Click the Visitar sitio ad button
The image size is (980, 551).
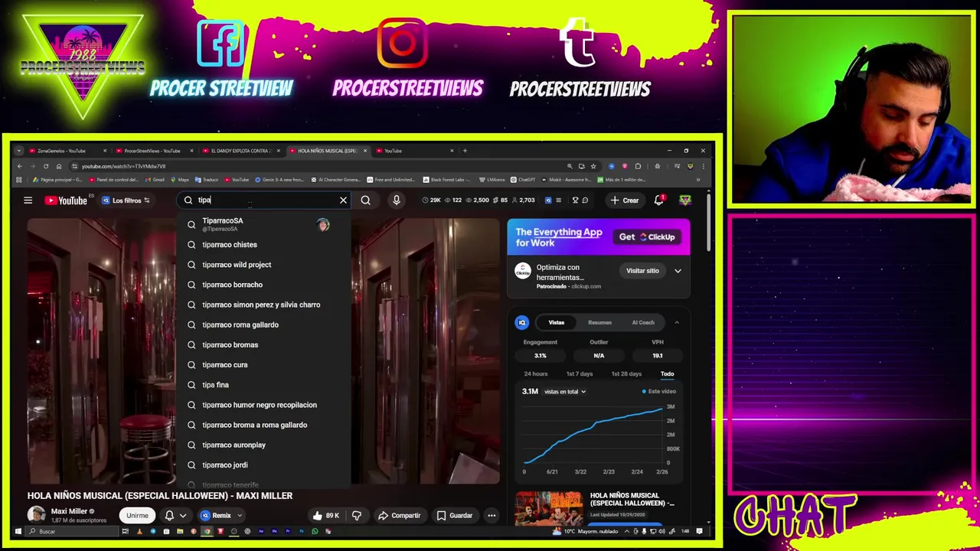pyautogui.click(x=642, y=271)
